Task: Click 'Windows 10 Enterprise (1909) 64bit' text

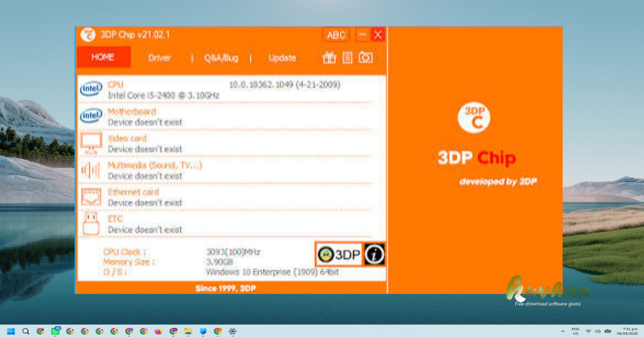Action: [272, 272]
